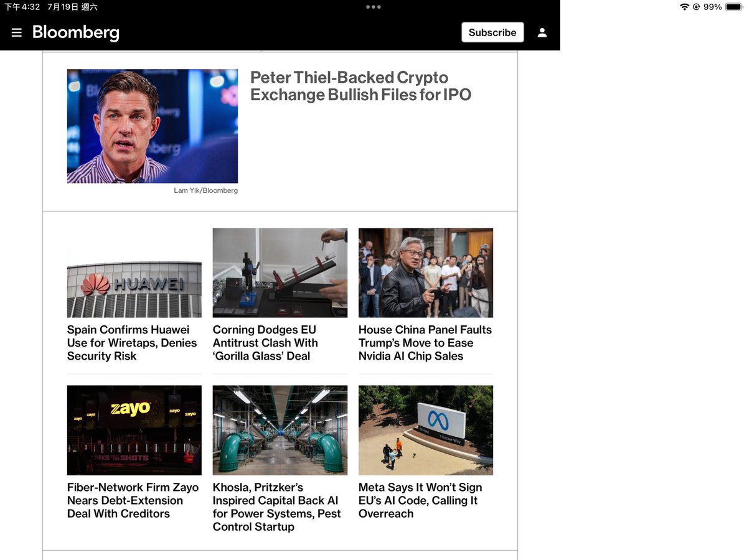Open the Bullish IPO article photo
Screen dimensions: 747x560
click(x=153, y=126)
